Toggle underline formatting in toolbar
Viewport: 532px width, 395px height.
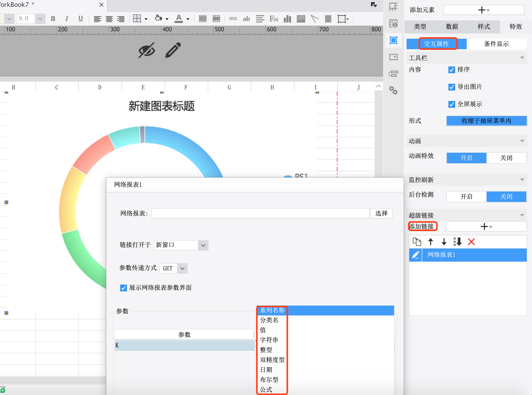point(81,19)
